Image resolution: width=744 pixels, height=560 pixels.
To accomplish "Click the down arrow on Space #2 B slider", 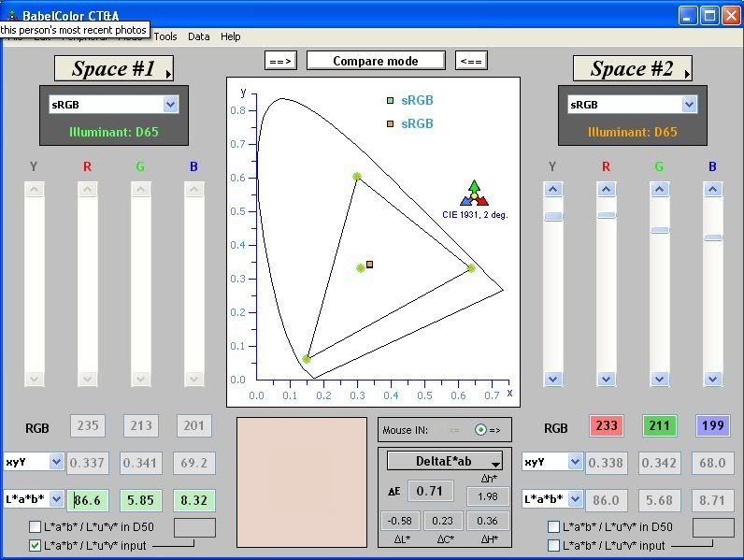I will (713, 379).
